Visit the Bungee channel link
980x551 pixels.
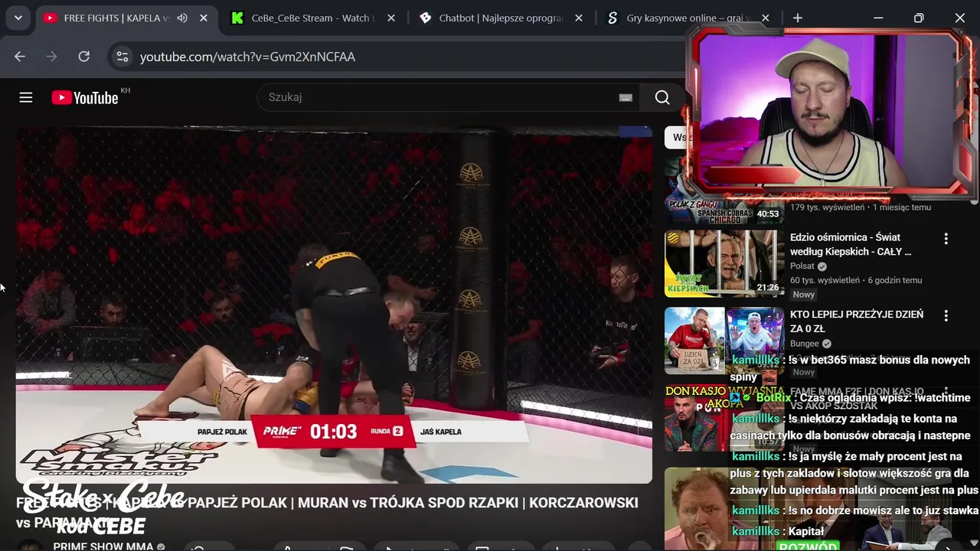[805, 344]
